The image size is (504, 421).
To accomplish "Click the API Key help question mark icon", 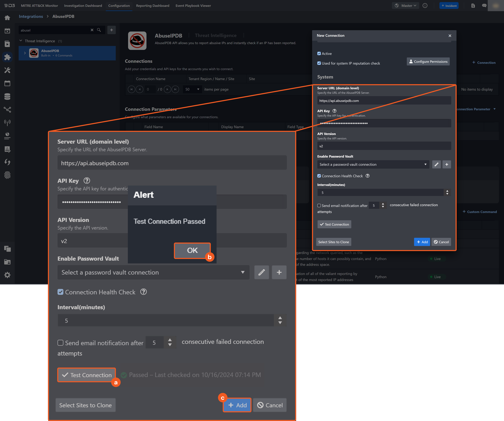I will pyautogui.click(x=334, y=111).
